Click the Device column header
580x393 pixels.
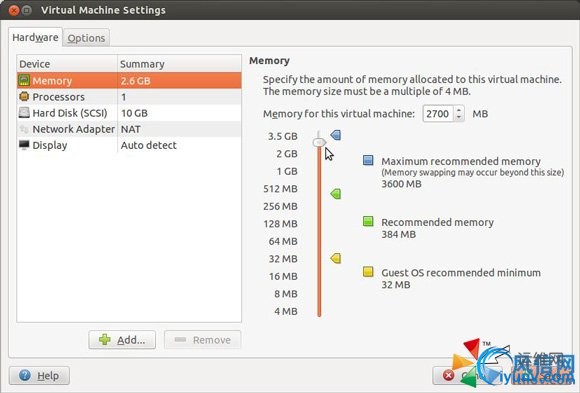(x=67, y=64)
